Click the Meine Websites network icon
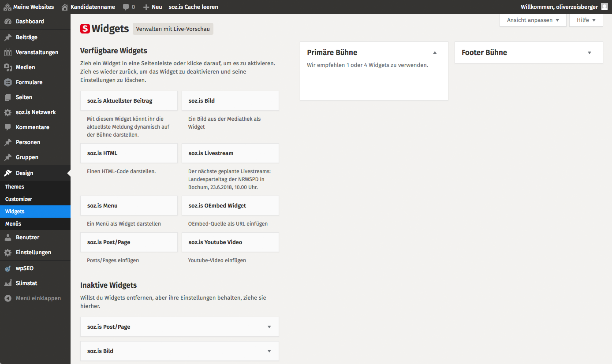Viewport: 612px width, 364px height. click(7, 7)
